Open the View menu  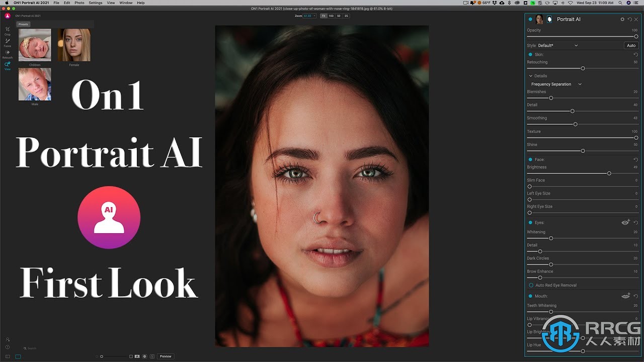click(111, 3)
